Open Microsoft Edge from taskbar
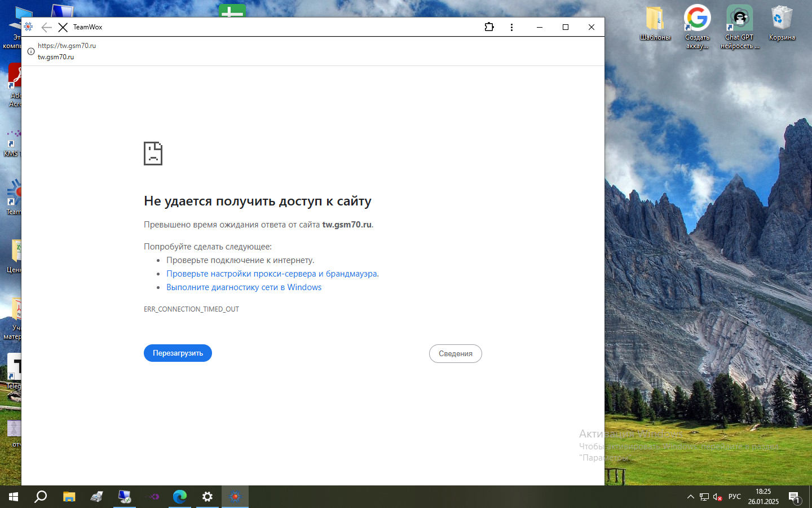812x508 pixels. click(x=180, y=497)
